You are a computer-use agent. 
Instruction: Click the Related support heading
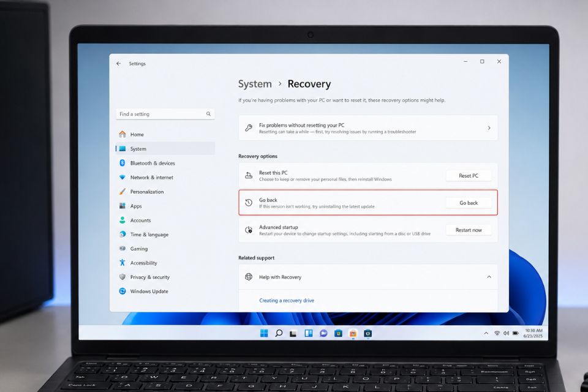click(256, 258)
